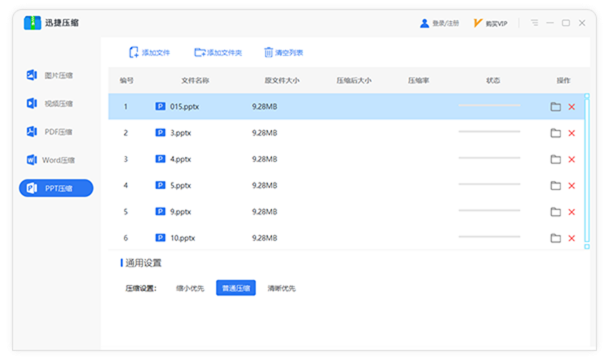Click progress bar of 5.pptx row
610x360 pixels.
tap(489, 184)
